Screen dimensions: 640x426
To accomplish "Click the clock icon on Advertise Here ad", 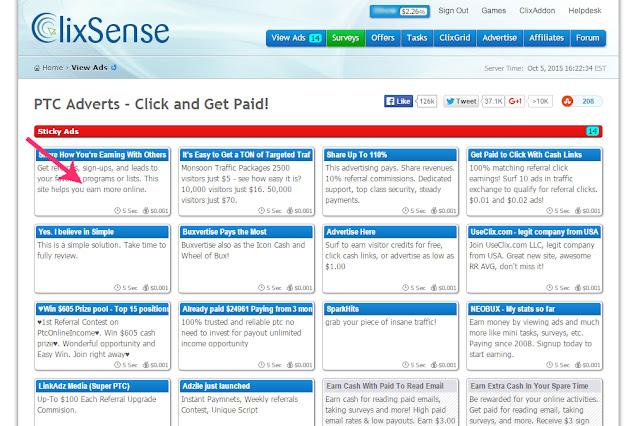I will tap(405, 288).
